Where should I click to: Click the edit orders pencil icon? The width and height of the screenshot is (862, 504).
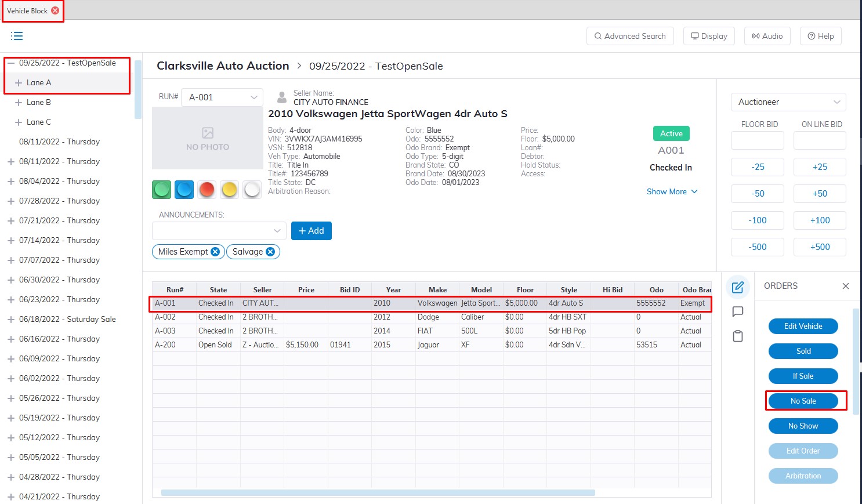737,287
